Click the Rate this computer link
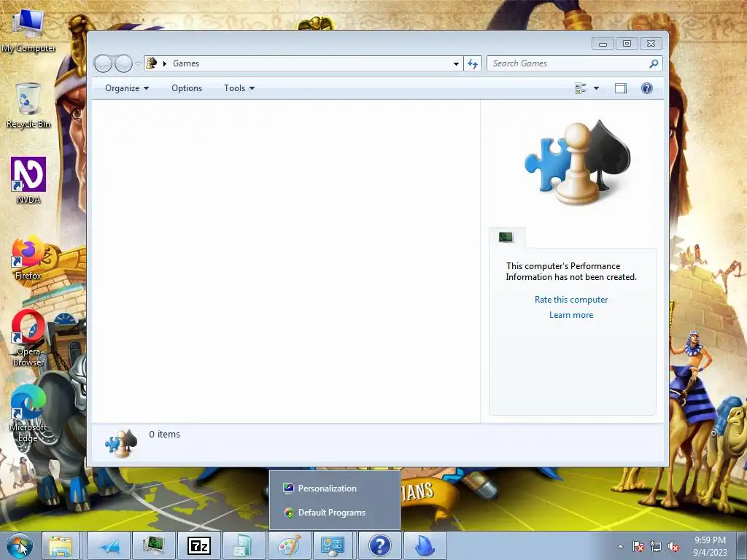Screen dimensions: 747x560 (x=571, y=300)
